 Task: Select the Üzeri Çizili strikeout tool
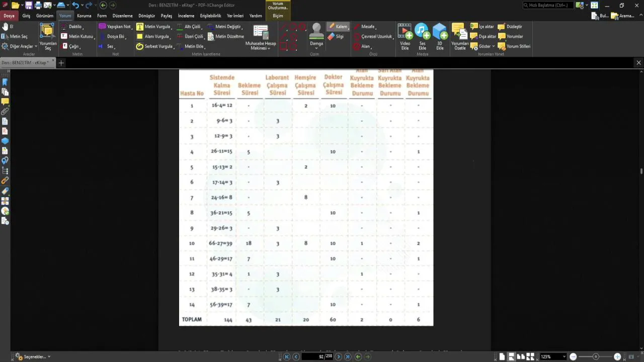[190, 36]
